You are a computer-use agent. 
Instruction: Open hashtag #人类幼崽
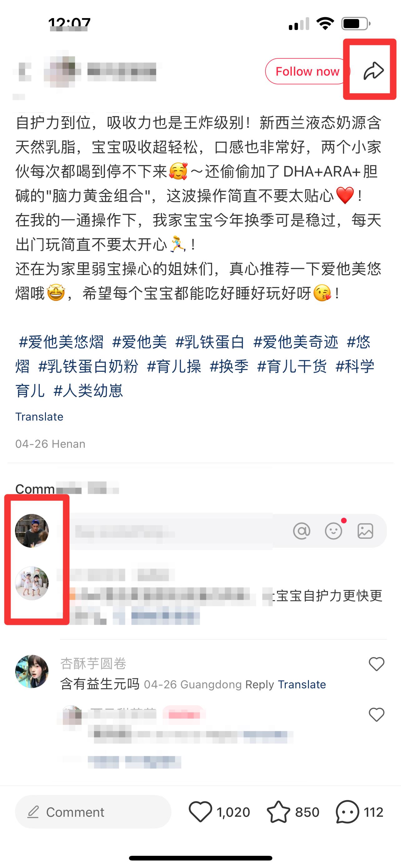click(x=88, y=391)
